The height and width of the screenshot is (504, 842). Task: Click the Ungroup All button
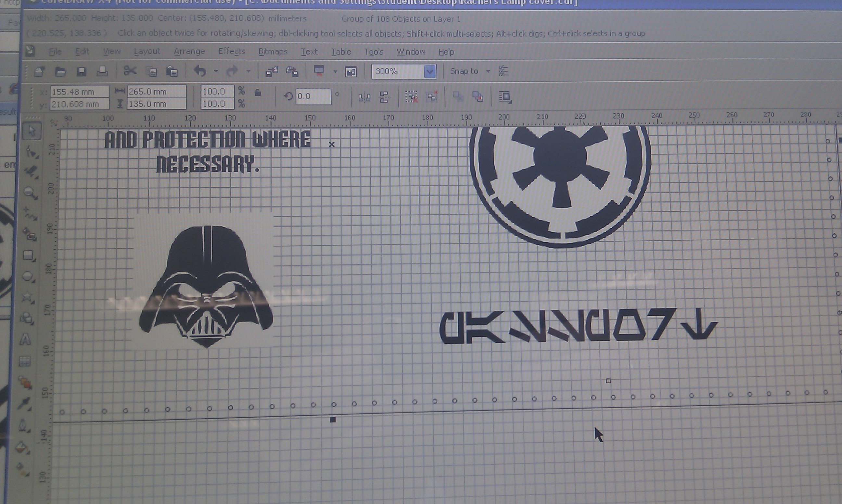[432, 97]
